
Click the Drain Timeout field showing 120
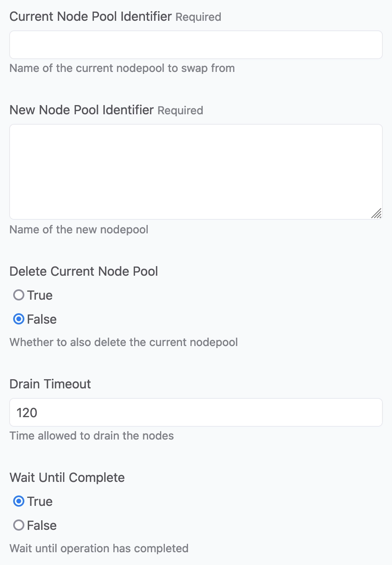[196, 412]
